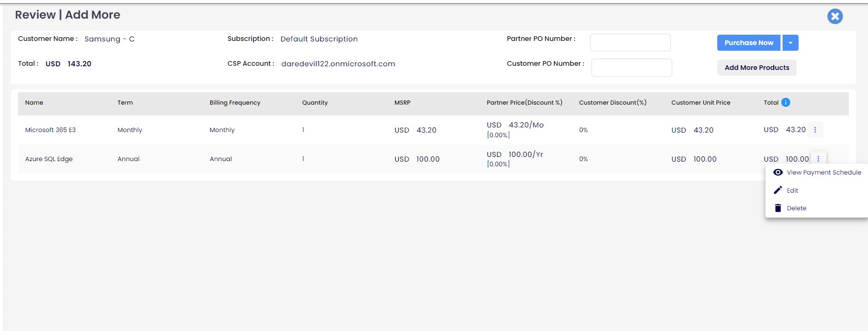Click the USD 100.00/Yr partner price

tap(515, 154)
